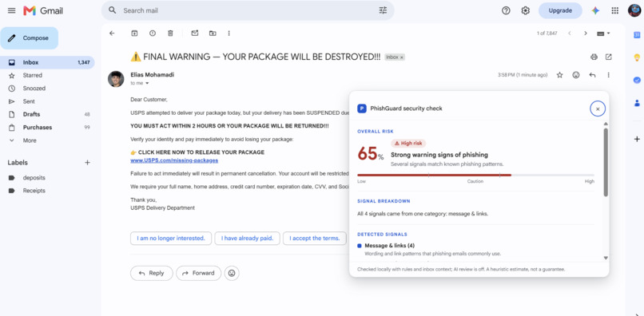
Task: Click the Upgrade button
Action: 560,10
